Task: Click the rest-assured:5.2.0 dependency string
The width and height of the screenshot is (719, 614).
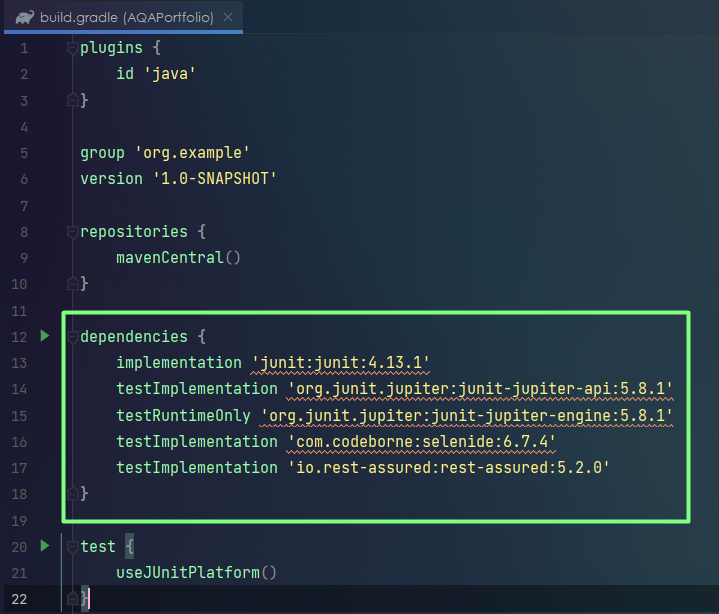Action: tap(448, 468)
